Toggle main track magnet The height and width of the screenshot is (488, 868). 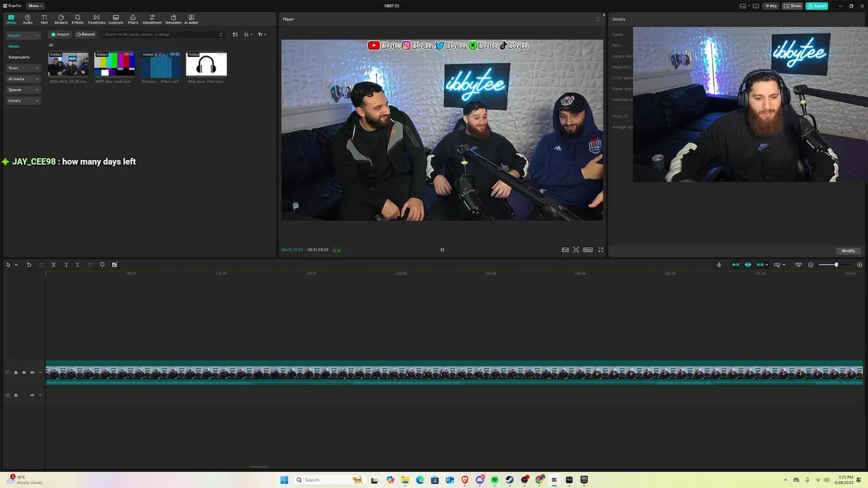point(736,264)
